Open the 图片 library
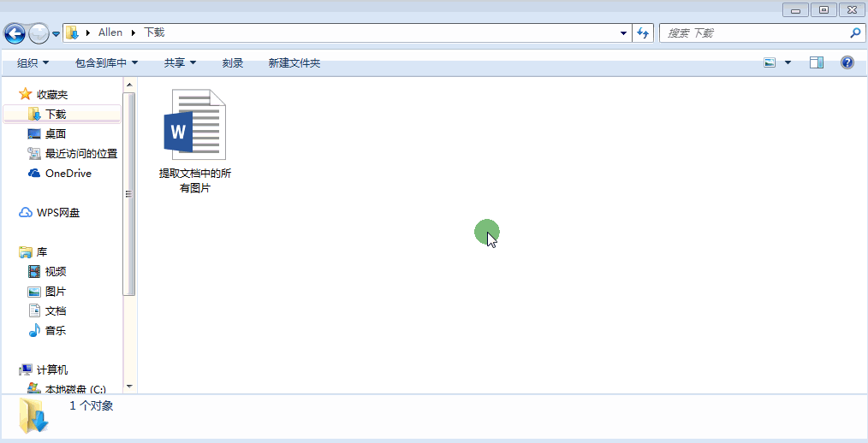868x443 pixels. pos(56,292)
